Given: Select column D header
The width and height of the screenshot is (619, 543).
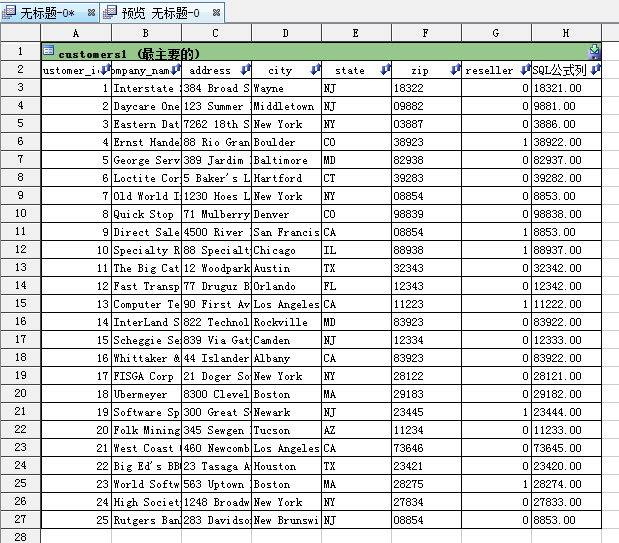Looking at the screenshot, I should [286, 33].
